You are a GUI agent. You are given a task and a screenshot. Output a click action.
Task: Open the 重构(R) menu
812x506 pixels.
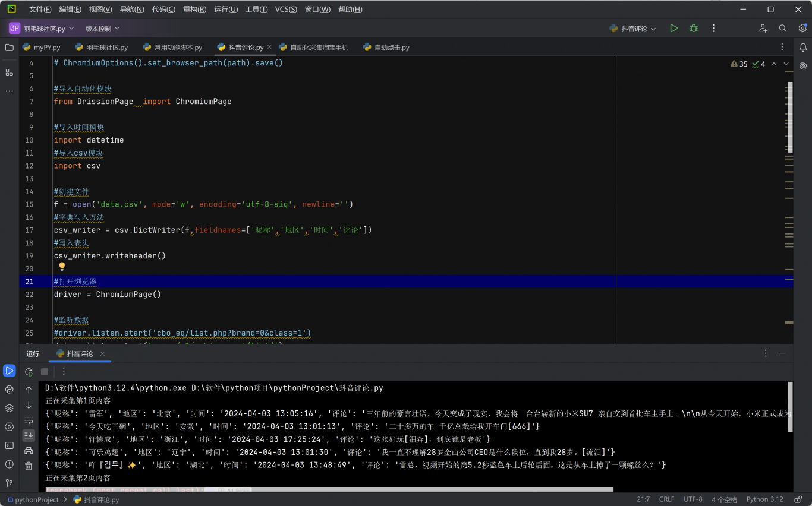point(195,10)
